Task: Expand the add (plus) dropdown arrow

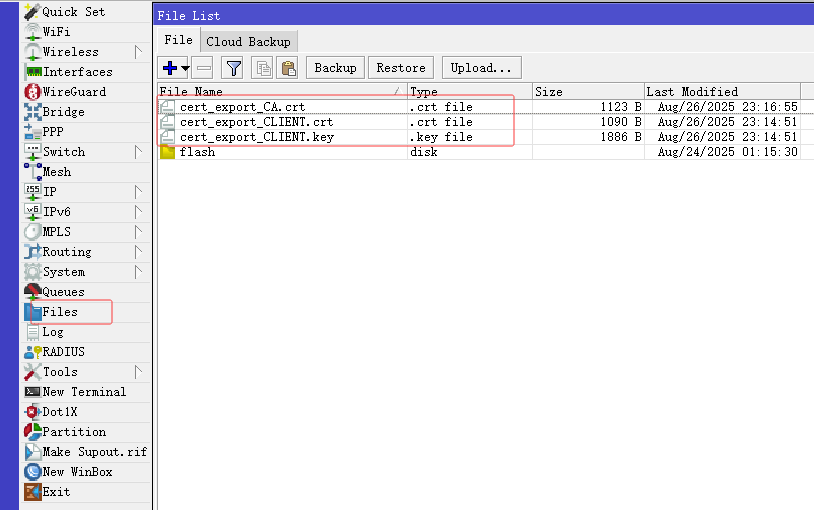Action: click(x=185, y=68)
